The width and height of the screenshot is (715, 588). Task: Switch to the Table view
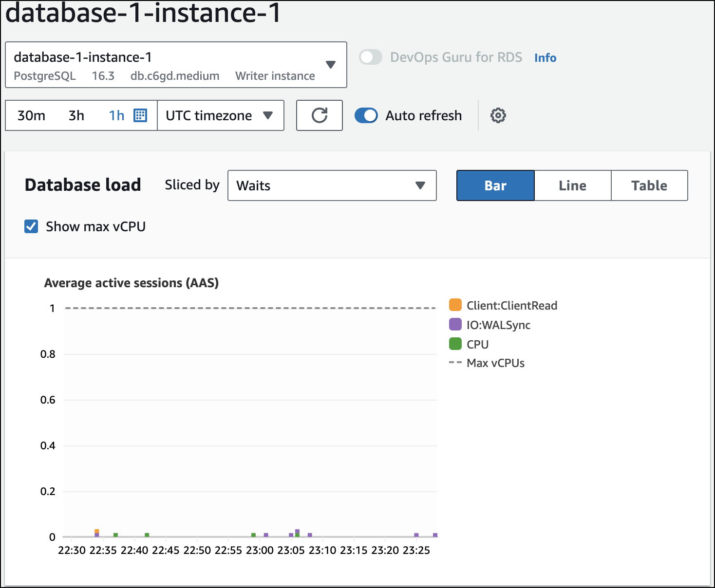coord(649,185)
